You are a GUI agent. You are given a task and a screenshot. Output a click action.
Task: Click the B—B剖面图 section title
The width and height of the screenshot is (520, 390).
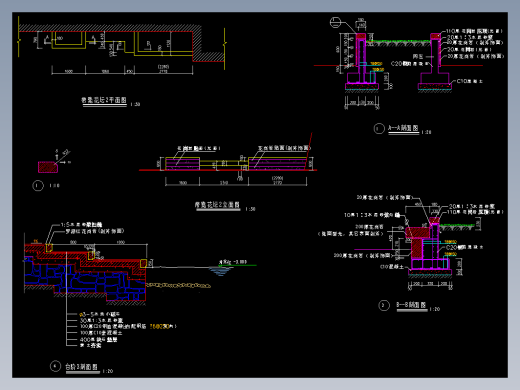411,305
